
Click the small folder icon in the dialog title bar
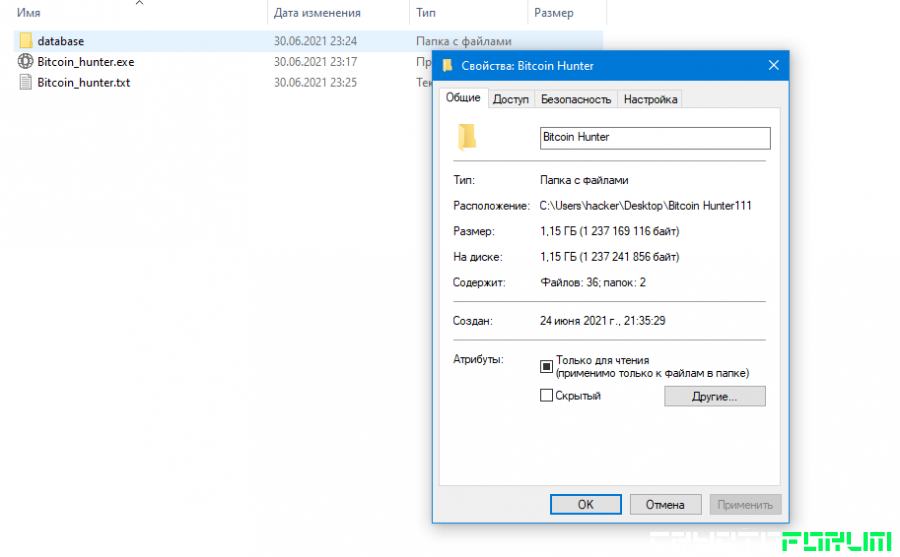pos(448,65)
